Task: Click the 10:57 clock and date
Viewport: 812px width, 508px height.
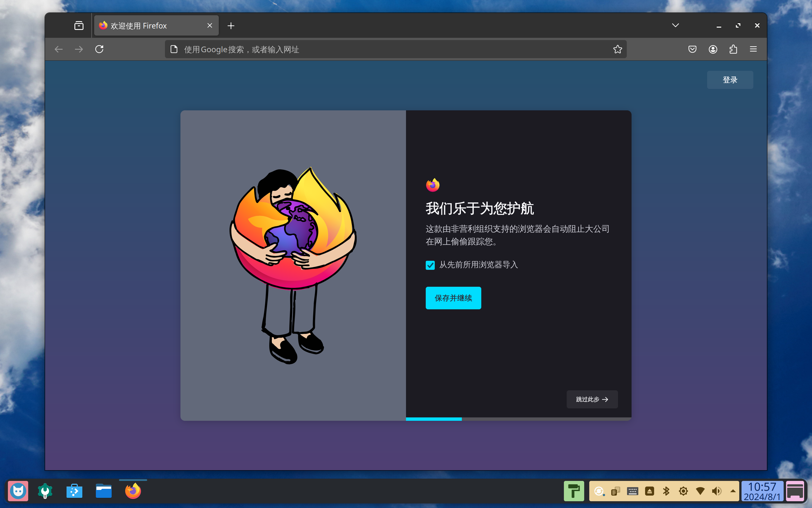Action: 762,491
